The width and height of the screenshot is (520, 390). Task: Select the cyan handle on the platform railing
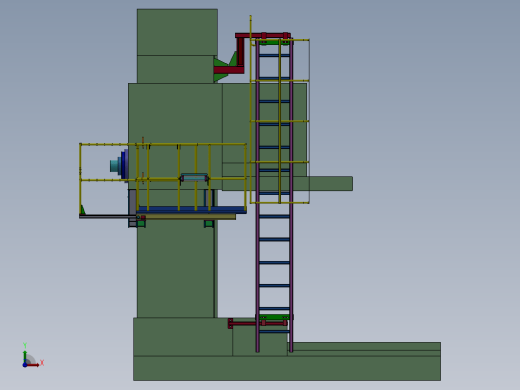tap(195, 178)
